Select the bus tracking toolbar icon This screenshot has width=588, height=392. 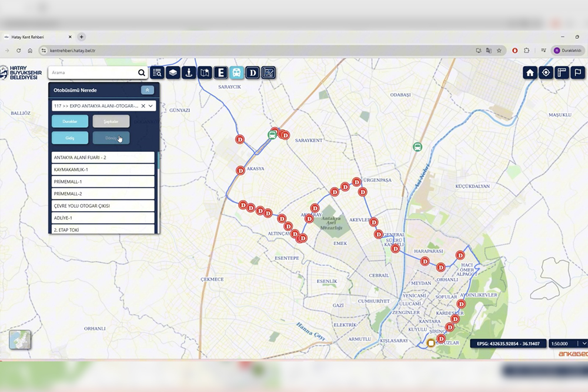point(236,73)
